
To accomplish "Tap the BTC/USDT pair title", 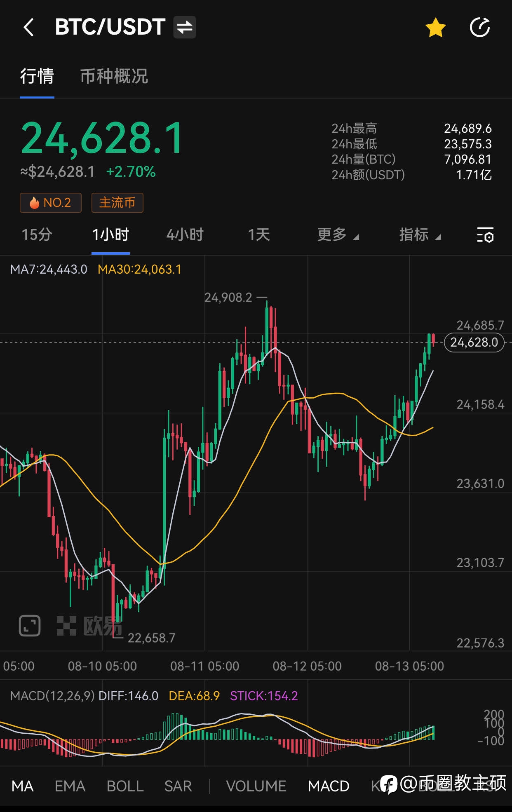I will [x=110, y=27].
